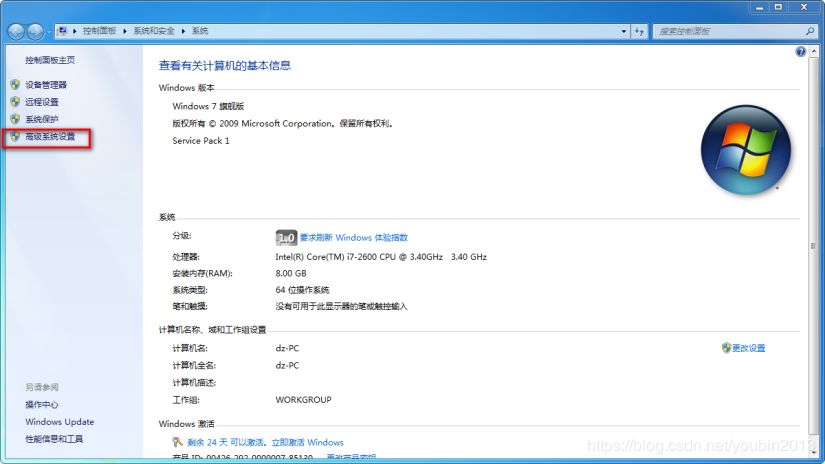This screenshot has height=464, width=825.
Task: Click the Service Pack 1 text
Action: tap(200, 141)
